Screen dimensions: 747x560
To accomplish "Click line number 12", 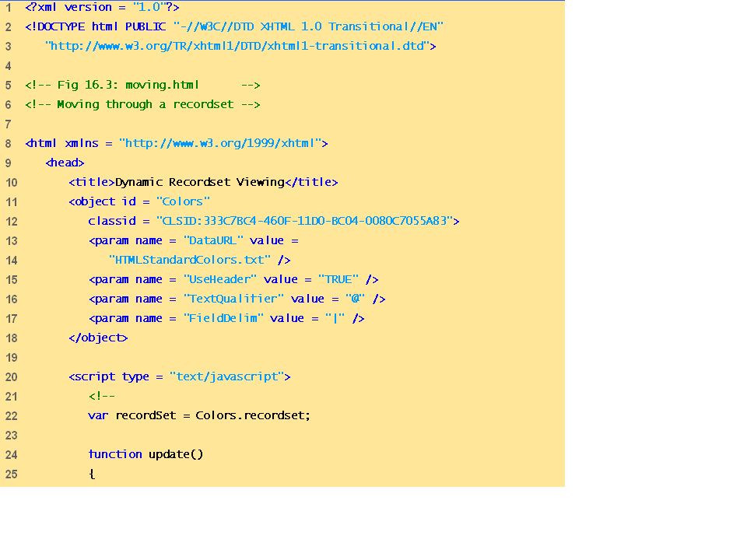I will 12,222.
